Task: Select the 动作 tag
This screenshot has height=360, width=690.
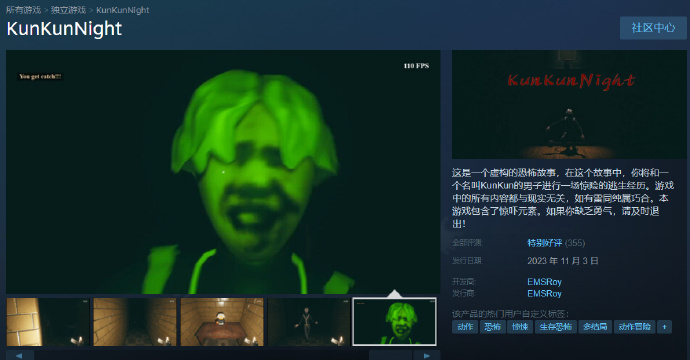Action: pos(465,327)
